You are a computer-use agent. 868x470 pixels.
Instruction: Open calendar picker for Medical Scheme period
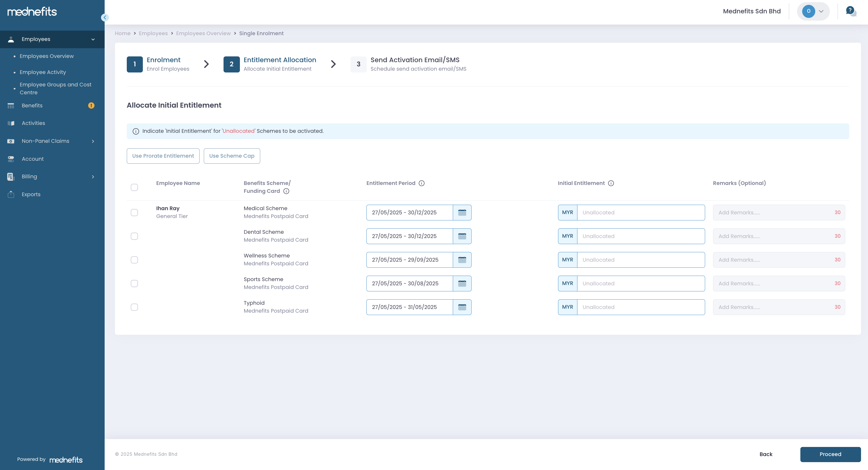(462, 213)
